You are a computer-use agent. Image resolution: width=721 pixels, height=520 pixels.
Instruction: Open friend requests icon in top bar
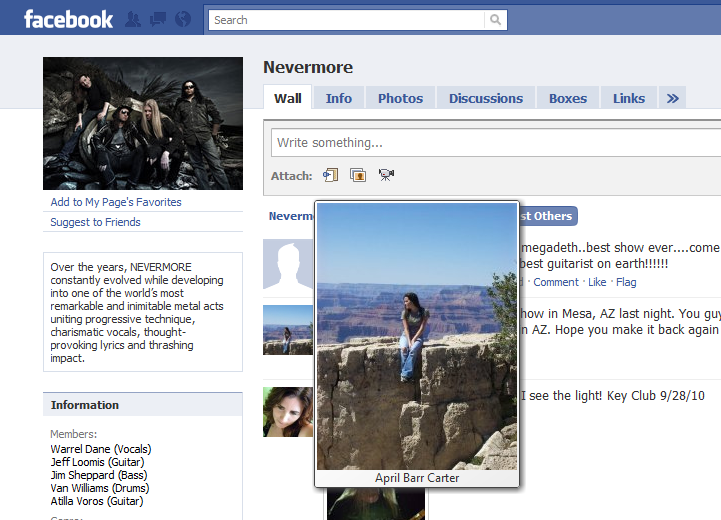pyautogui.click(x=134, y=19)
